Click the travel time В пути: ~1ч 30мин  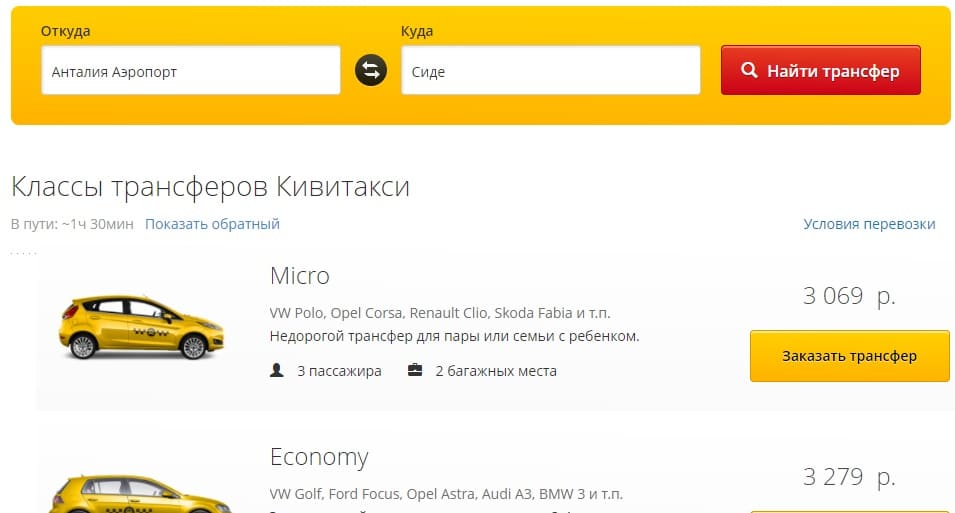(72, 224)
